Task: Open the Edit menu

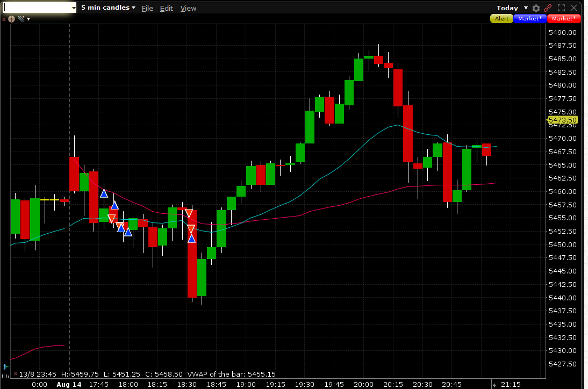Action: [x=167, y=8]
